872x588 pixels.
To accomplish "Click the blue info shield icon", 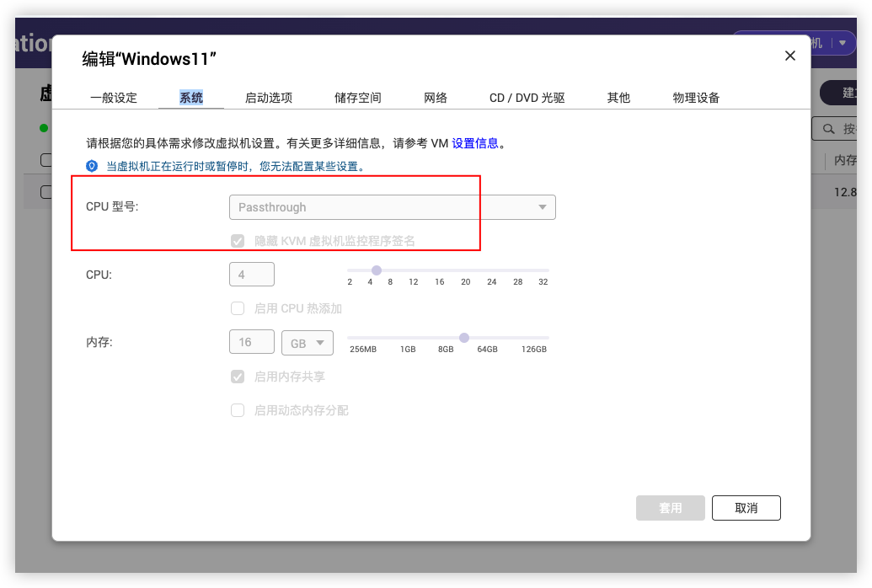I will coord(92,166).
